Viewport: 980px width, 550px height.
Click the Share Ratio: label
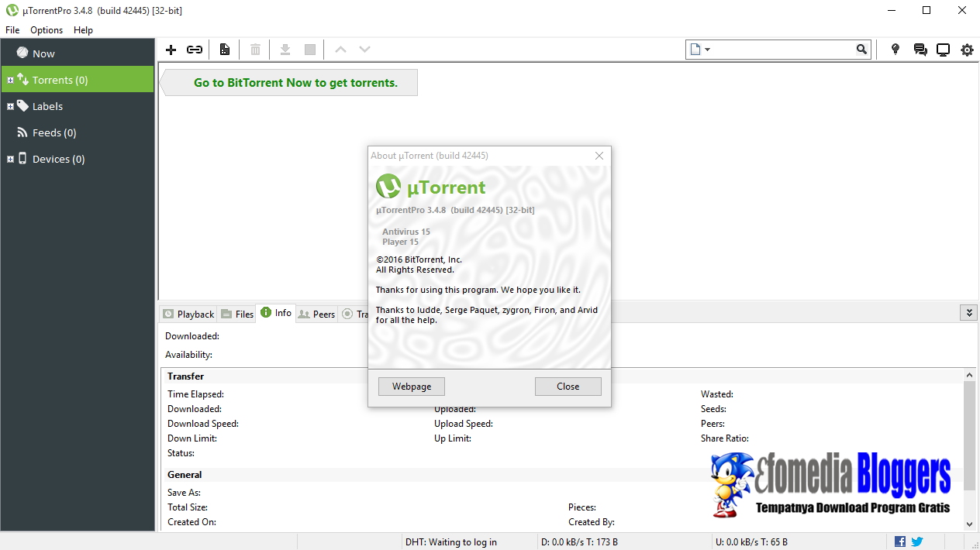[725, 438]
